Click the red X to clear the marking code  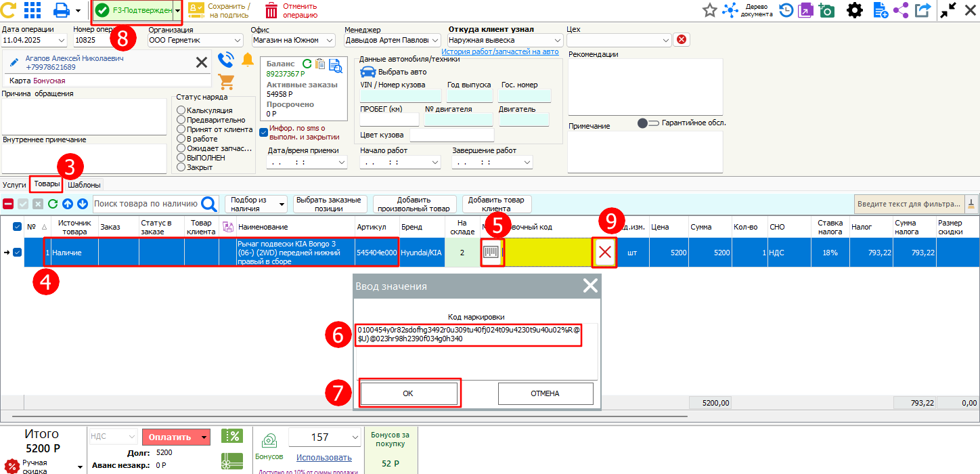[605, 253]
